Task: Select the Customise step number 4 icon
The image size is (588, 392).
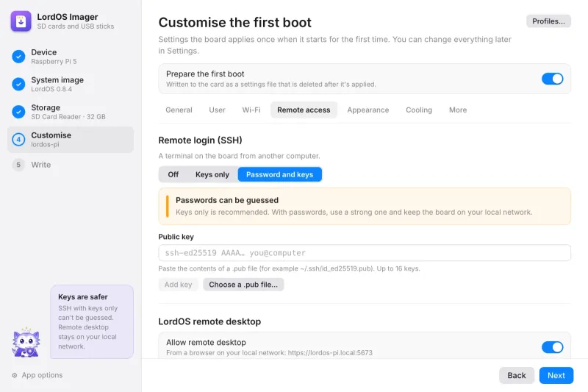Action: (18, 140)
